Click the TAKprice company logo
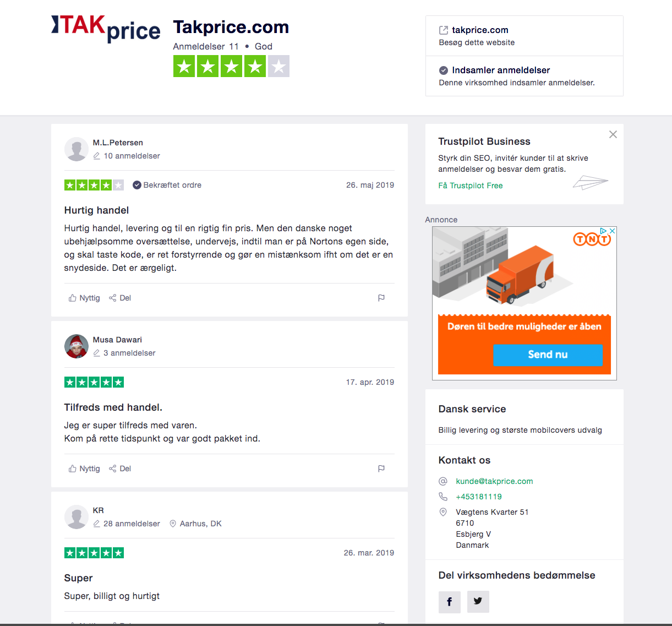672x626 pixels. coord(106,29)
